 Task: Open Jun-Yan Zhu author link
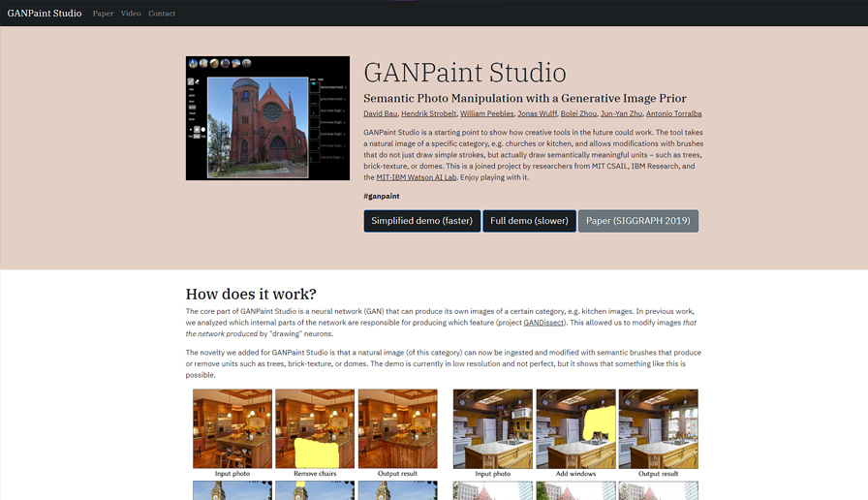pyautogui.click(x=621, y=113)
